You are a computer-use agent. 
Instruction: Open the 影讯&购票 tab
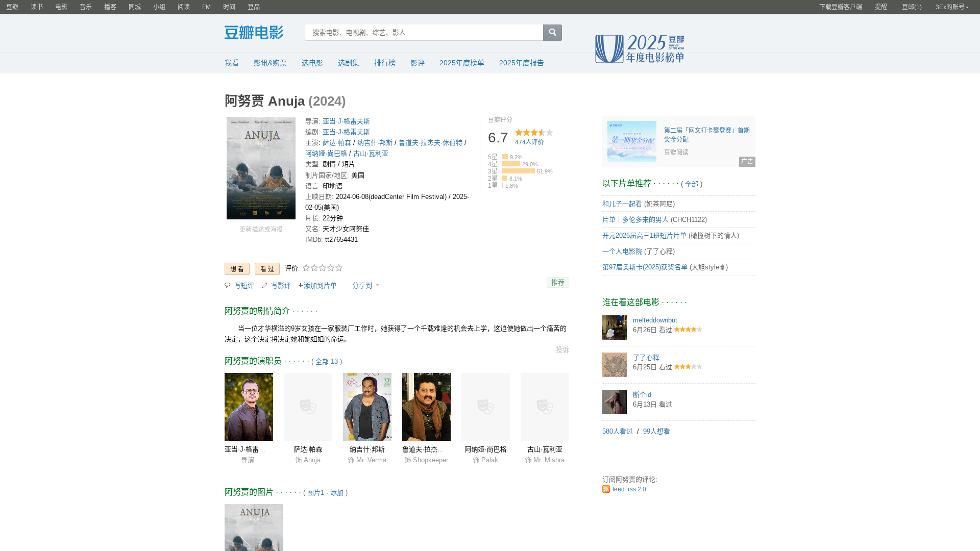(270, 63)
